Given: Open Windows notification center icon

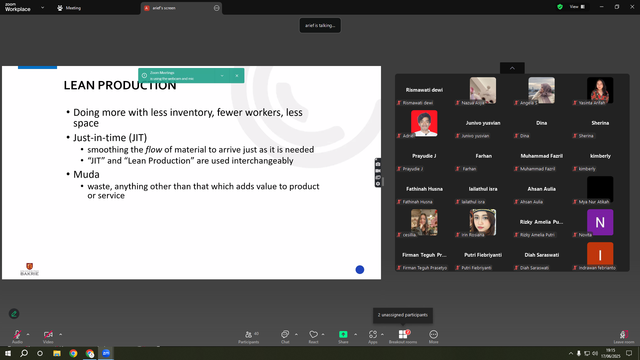Looking at the screenshot, I should coord(629,353).
